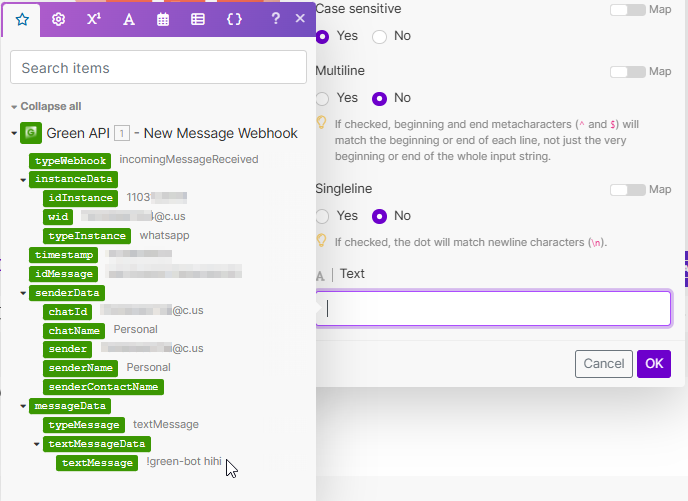This screenshot has height=501, width=688.
Task: Confirm with the OK button
Action: tap(653, 364)
